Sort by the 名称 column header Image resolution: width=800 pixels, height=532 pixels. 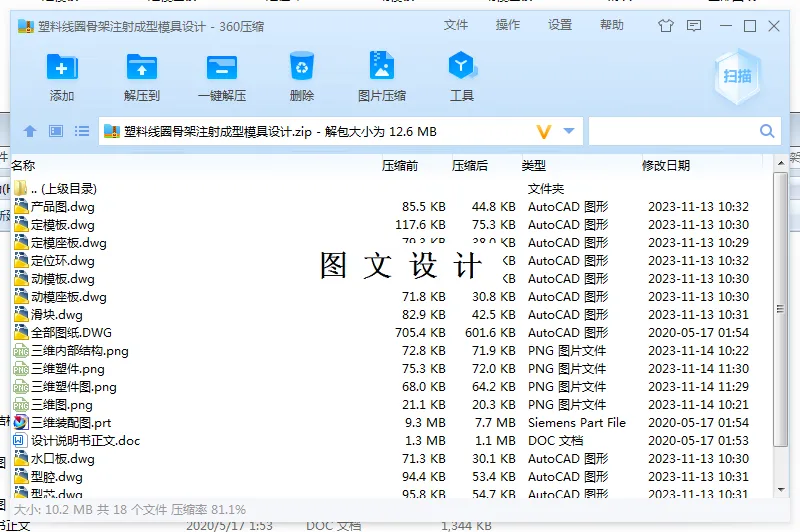point(23,165)
